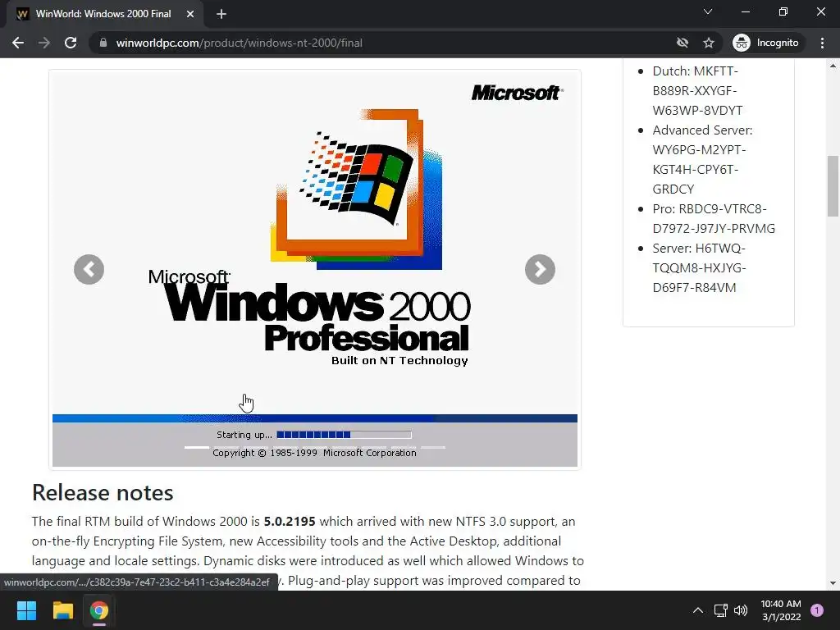
Task: Click the third-party cookies blocked eye icon
Action: click(682, 43)
